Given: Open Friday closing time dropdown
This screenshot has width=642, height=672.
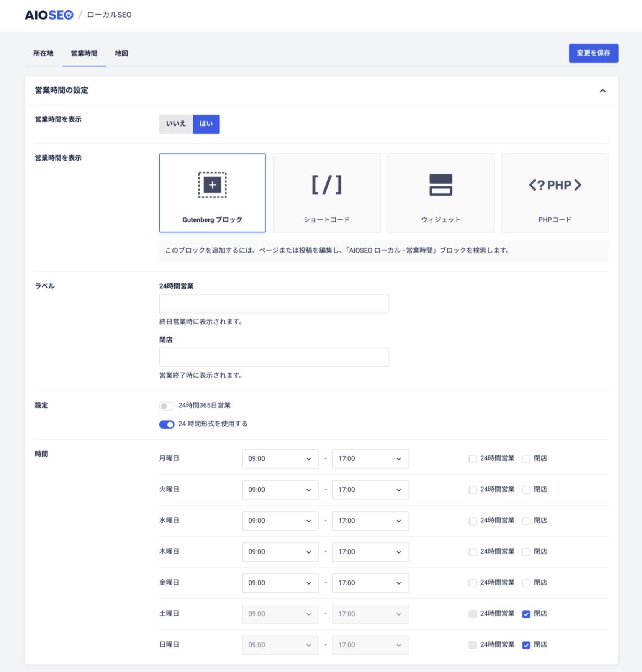Looking at the screenshot, I should point(370,583).
